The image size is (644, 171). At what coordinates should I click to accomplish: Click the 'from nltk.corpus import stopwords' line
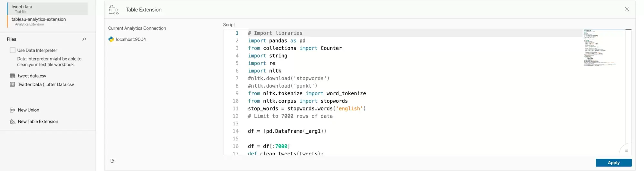tap(298, 101)
